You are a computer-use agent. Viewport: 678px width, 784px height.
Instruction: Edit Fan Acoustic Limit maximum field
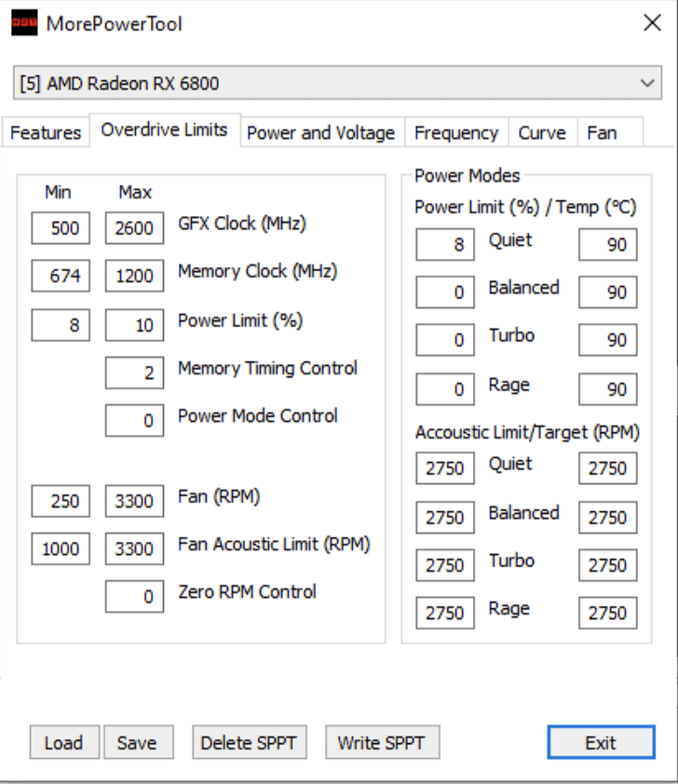(x=134, y=549)
